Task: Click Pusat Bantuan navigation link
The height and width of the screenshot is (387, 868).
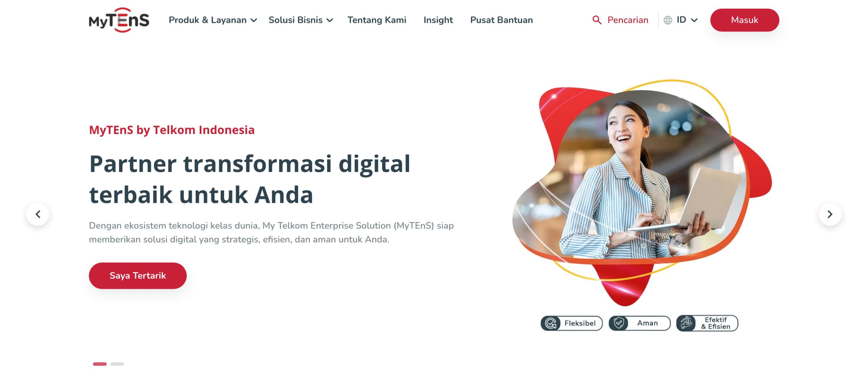Action: [501, 19]
